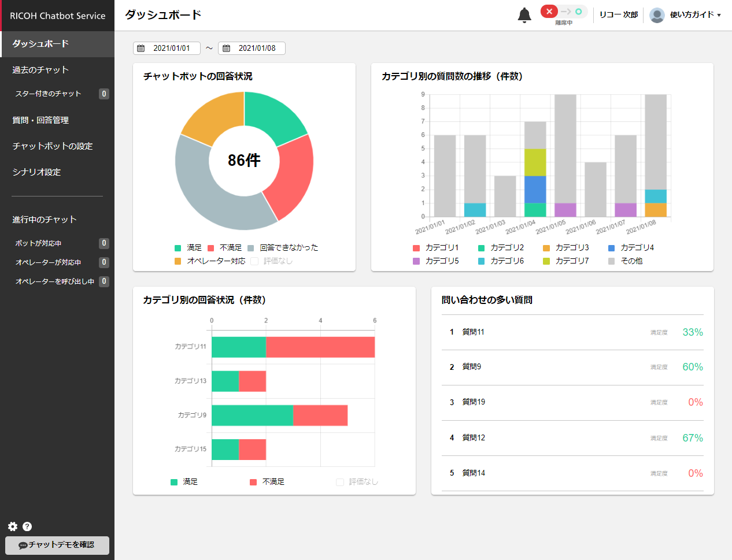732x560 pixels.
Task: Click the notification bell icon
Action: 524,15
